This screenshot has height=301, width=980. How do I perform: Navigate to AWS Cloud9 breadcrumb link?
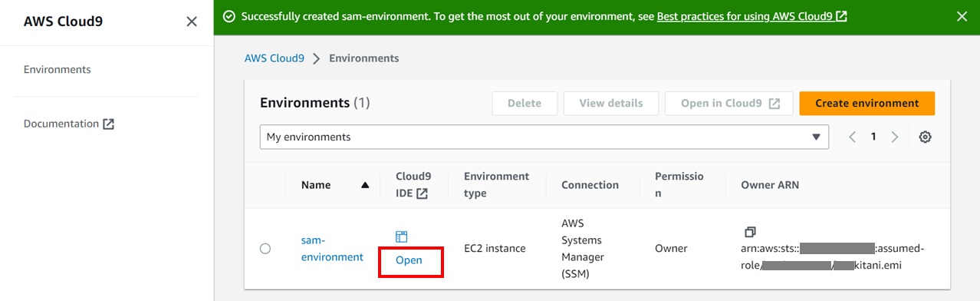point(275,58)
